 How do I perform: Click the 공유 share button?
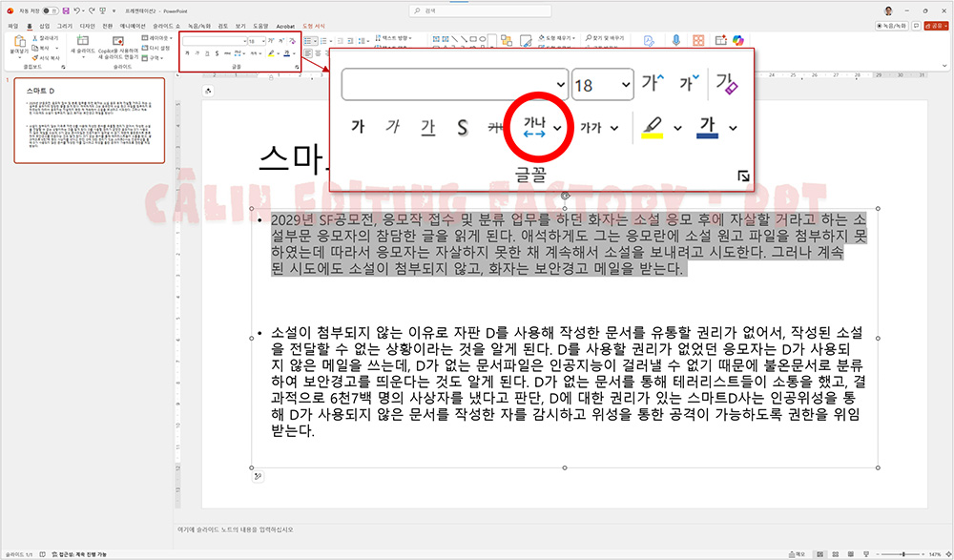point(937,25)
